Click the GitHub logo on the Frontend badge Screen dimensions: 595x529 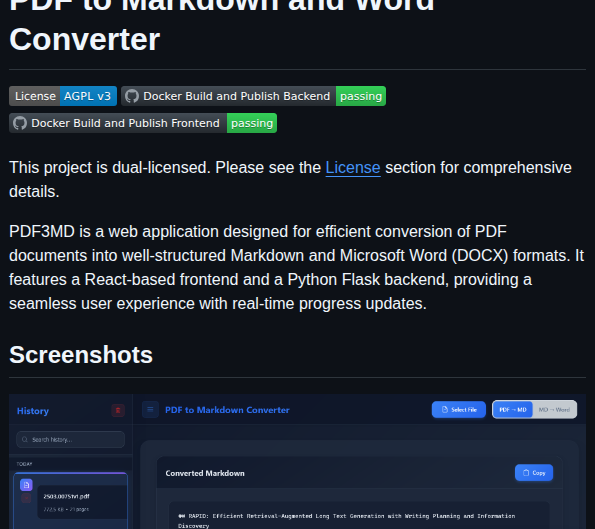point(20,123)
